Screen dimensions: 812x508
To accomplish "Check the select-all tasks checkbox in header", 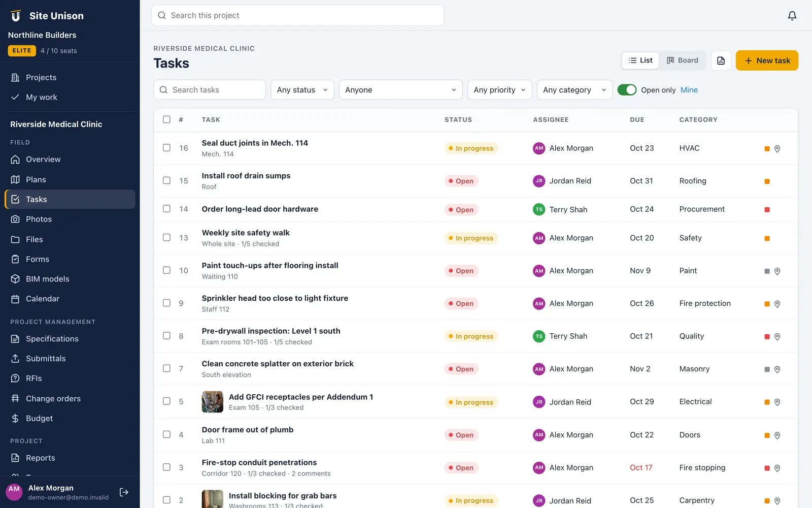I will click(x=166, y=119).
